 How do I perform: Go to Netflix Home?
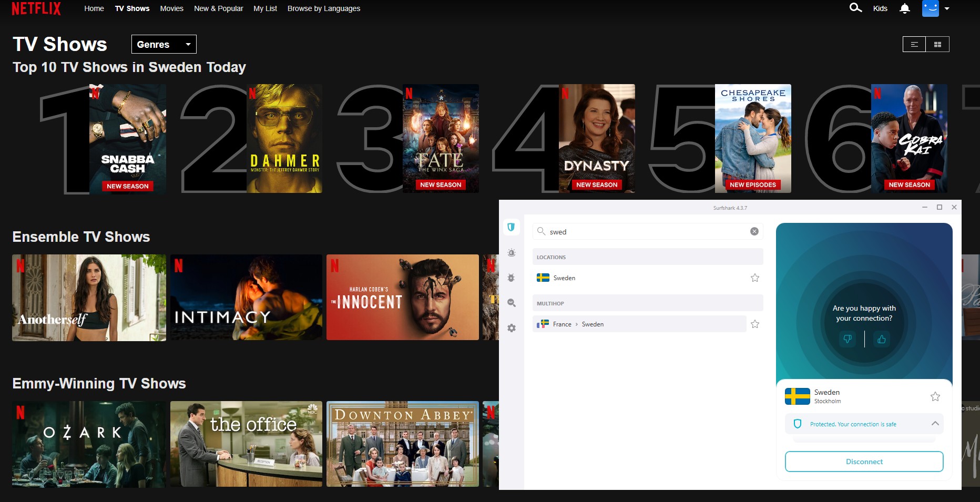(94, 8)
